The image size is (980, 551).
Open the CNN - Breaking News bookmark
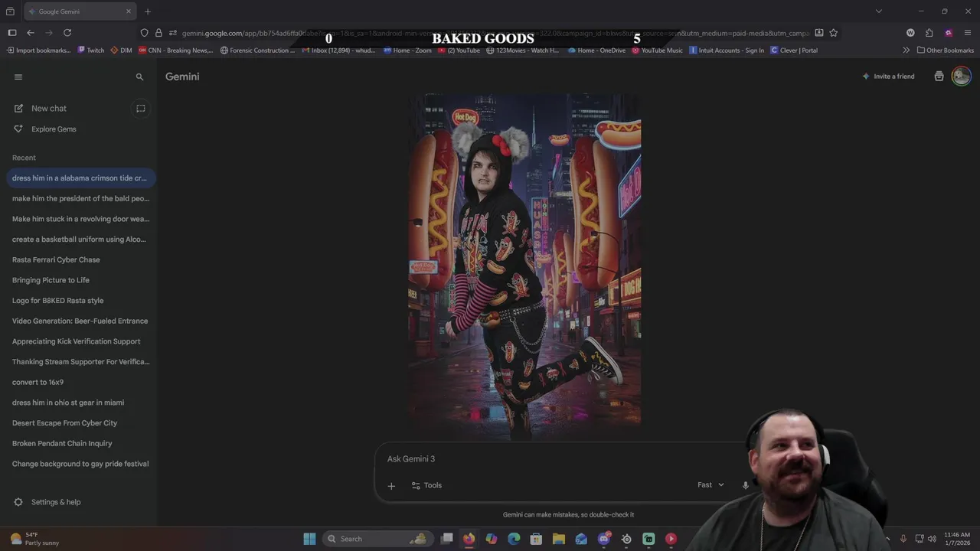pos(175,51)
